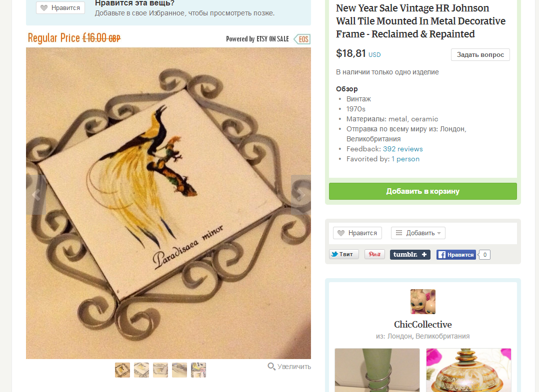Click the ChicCollective shop avatar
This screenshot has width=539, height=392.
(x=423, y=302)
